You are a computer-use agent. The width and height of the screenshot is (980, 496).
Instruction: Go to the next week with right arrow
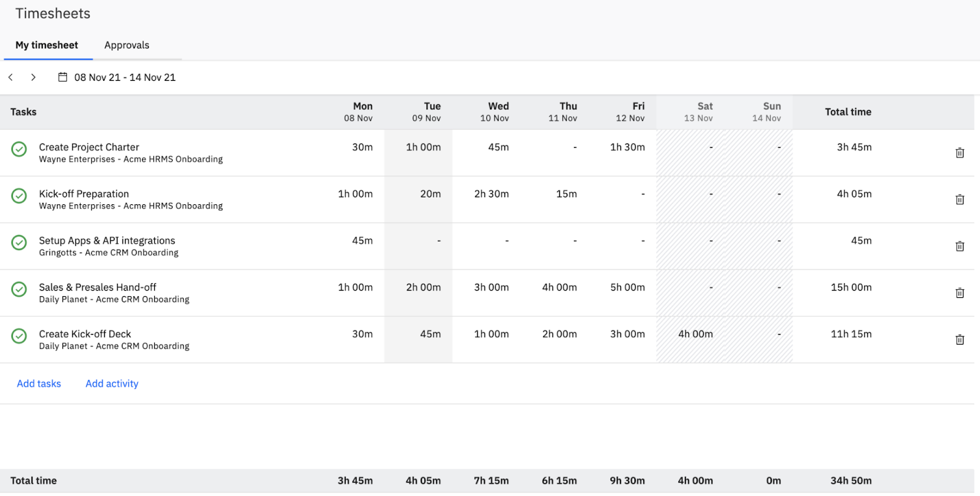pos(33,77)
